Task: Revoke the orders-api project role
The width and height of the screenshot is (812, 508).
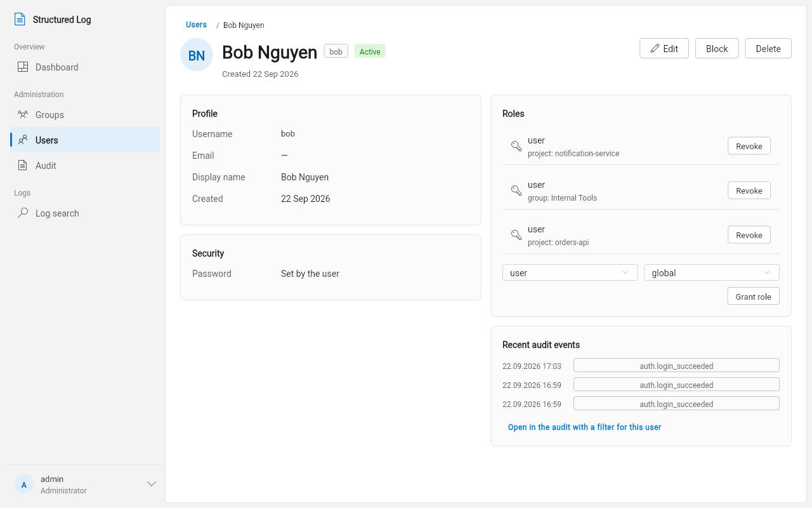Action: pyautogui.click(x=749, y=235)
